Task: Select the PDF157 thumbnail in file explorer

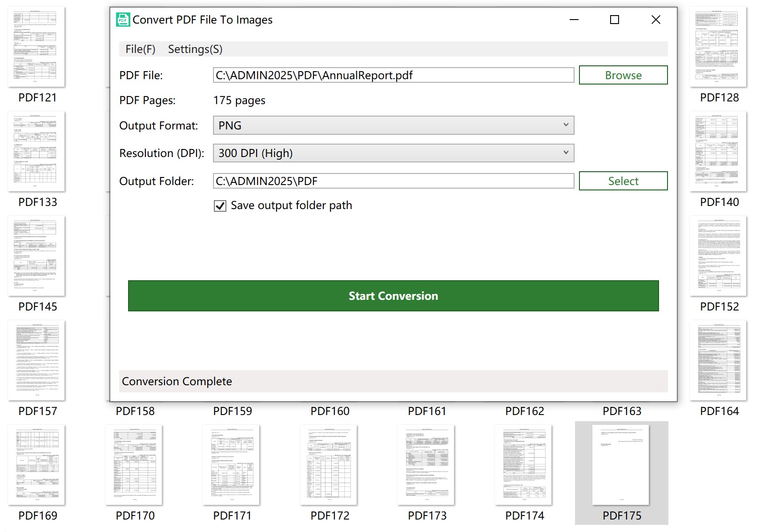Action: [36, 361]
